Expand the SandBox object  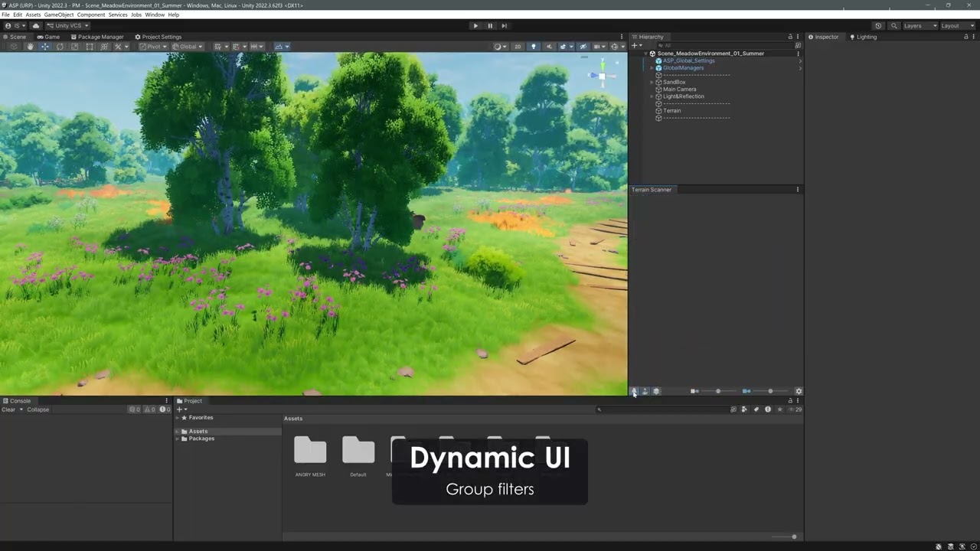pyautogui.click(x=652, y=82)
